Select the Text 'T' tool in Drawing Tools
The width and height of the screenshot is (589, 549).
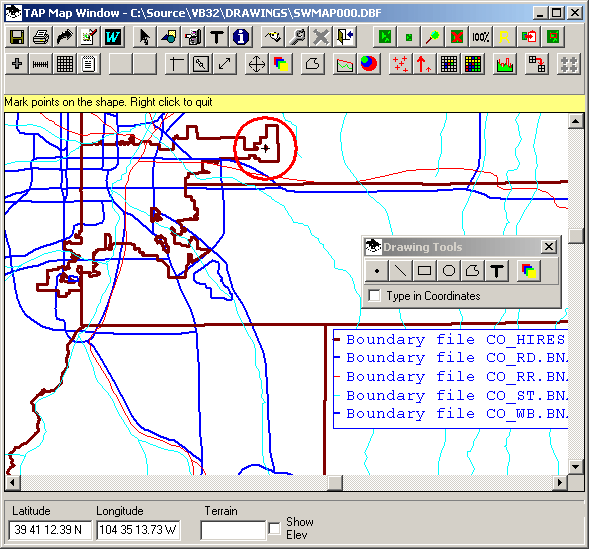[497, 271]
